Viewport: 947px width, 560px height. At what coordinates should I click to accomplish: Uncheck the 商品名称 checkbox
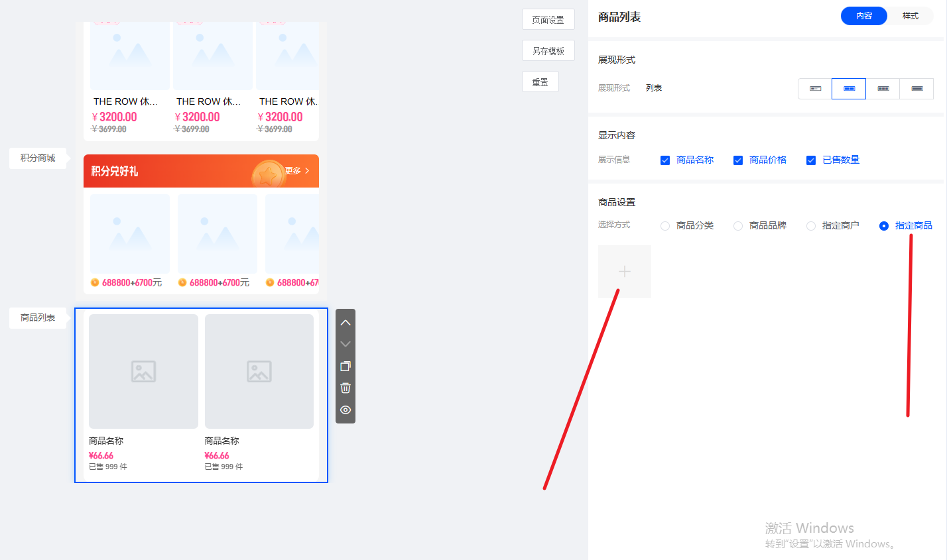point(665,160)
